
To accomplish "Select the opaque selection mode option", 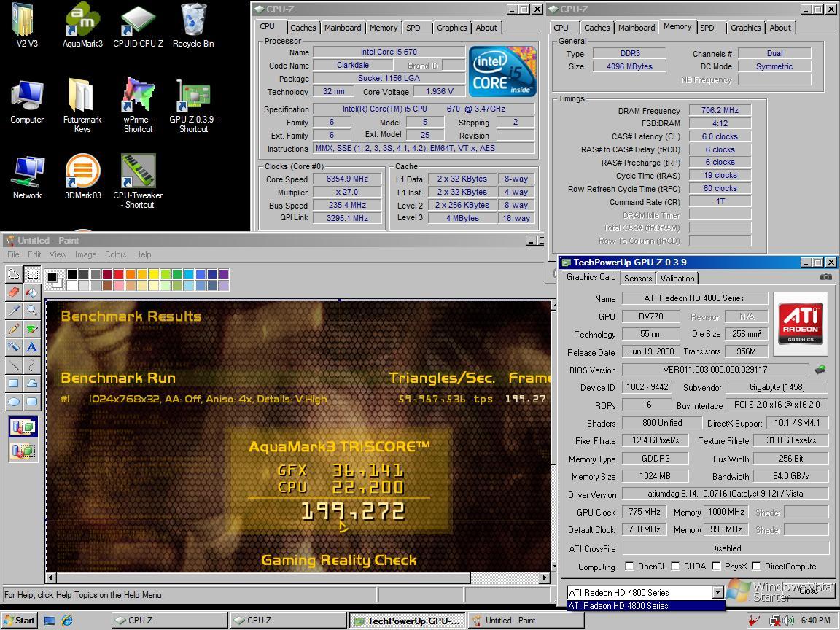I will pyautogui.click(x=23, y=427).
